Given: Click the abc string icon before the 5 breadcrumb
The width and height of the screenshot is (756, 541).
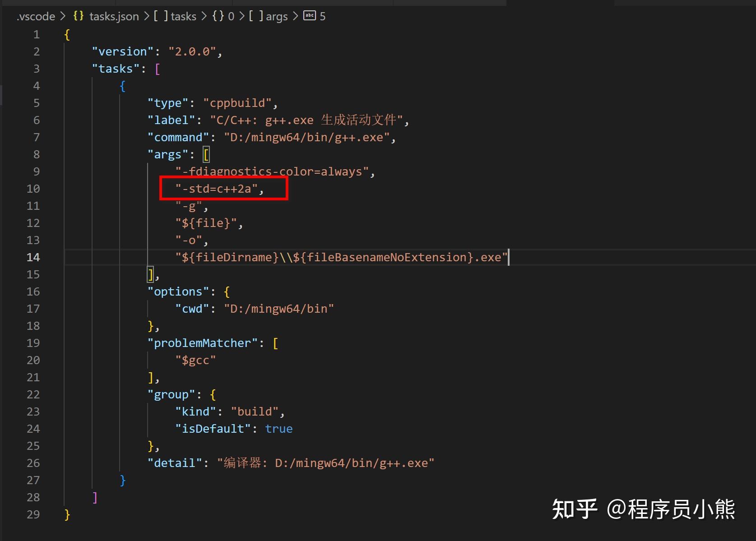Looking at the screenshot, I should tap(310, 16).
